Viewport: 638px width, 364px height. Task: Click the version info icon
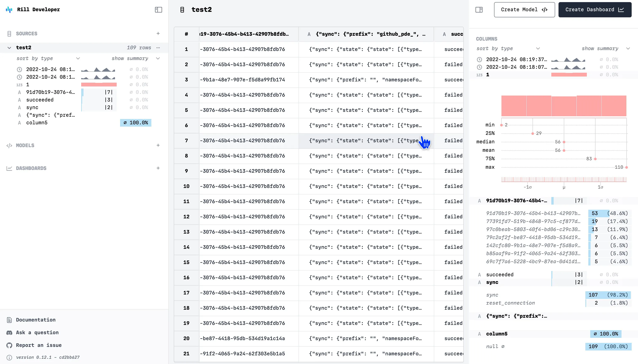click(9, 357)
